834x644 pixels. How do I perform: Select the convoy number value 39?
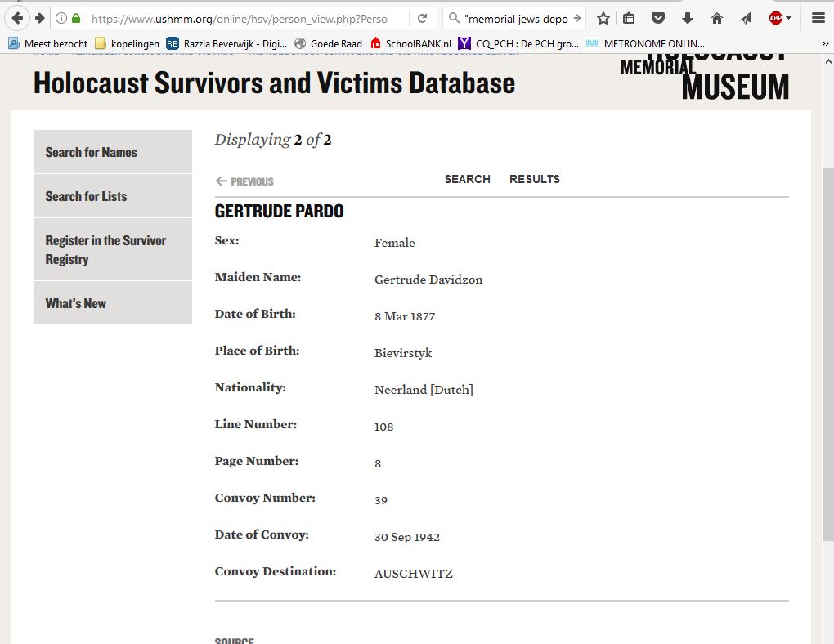click(381, 500)
